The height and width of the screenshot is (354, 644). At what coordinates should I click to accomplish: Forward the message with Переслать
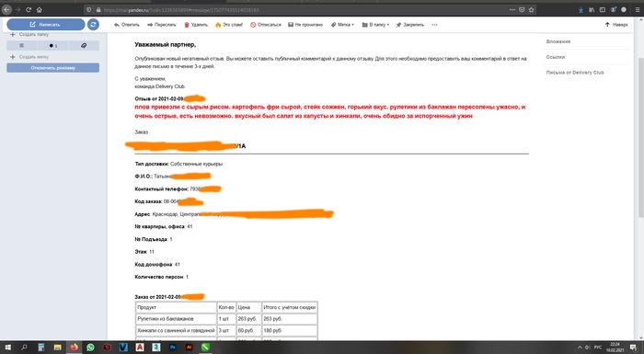point(162,25)
